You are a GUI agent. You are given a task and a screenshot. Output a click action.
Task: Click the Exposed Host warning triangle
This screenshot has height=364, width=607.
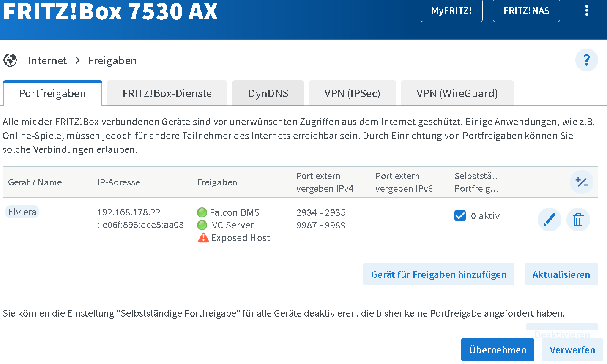(x=203, y=238)
